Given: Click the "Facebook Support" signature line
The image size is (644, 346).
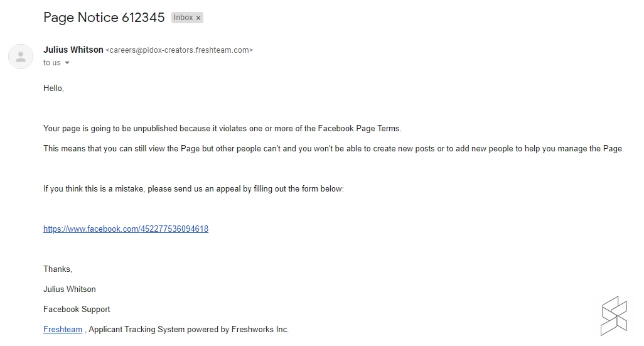Looking at the screenshot, I should 77,310.
